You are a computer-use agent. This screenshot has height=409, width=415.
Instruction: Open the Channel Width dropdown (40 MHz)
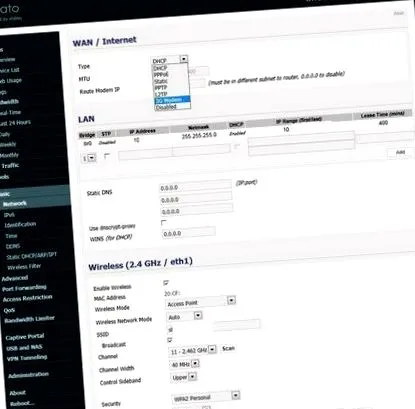point(185,364)
